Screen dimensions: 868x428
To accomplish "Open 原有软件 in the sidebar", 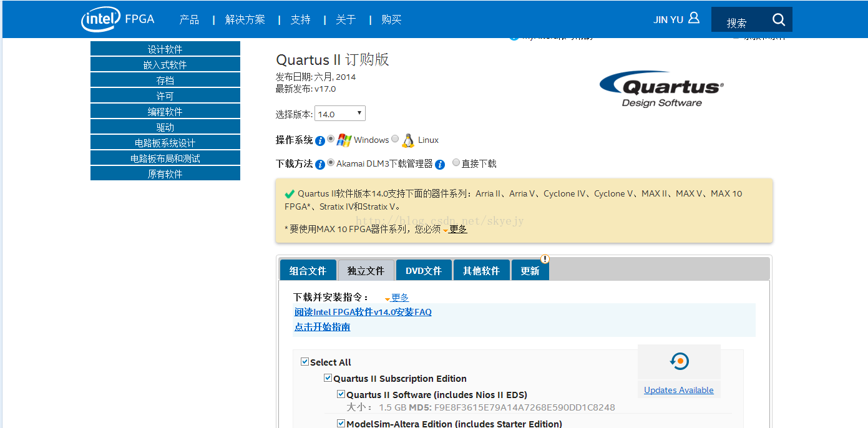I will click(x=165, y=173).
